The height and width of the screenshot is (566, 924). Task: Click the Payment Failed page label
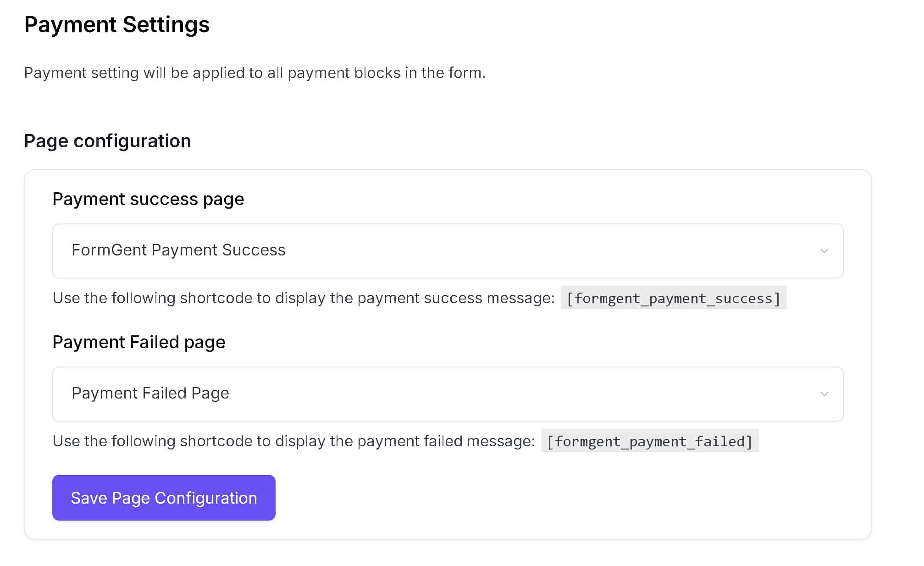[x=139, y=343]
